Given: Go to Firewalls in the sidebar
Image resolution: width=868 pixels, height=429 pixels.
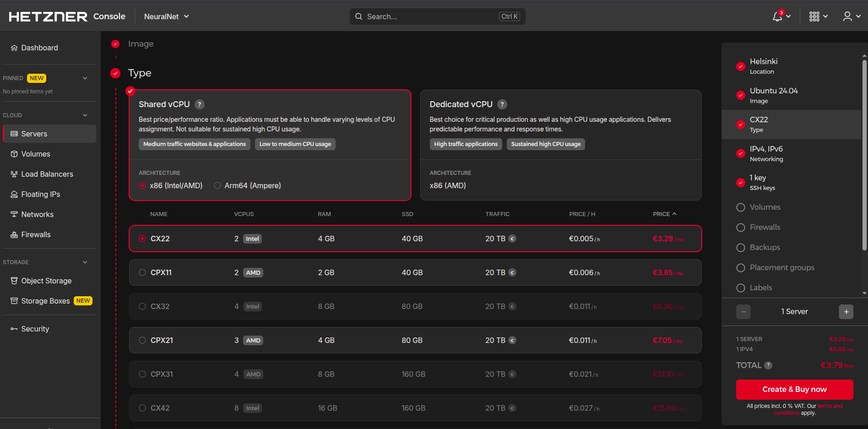Looking at the screenshot, I should tap(36, 234).
